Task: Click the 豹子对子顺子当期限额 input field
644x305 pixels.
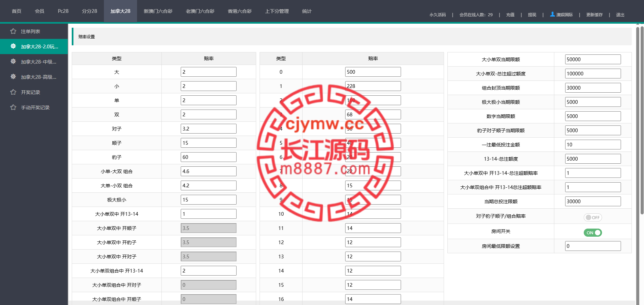Action: pos(593,130)
